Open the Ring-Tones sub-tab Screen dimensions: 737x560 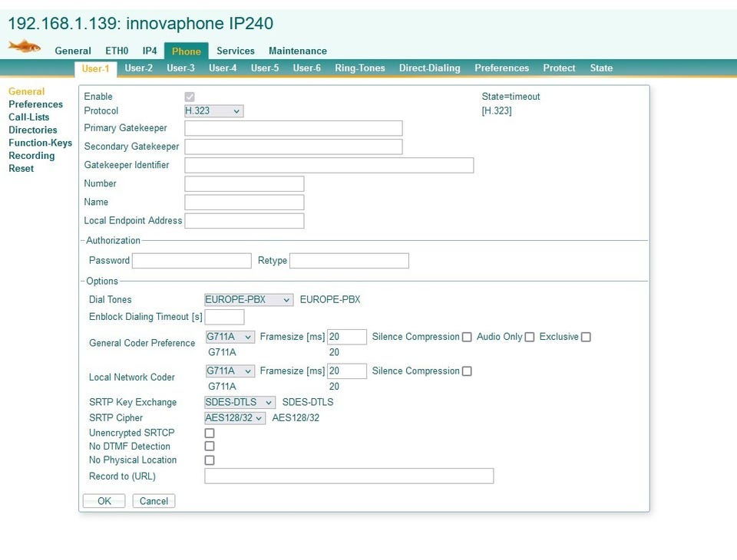(359, 68)
